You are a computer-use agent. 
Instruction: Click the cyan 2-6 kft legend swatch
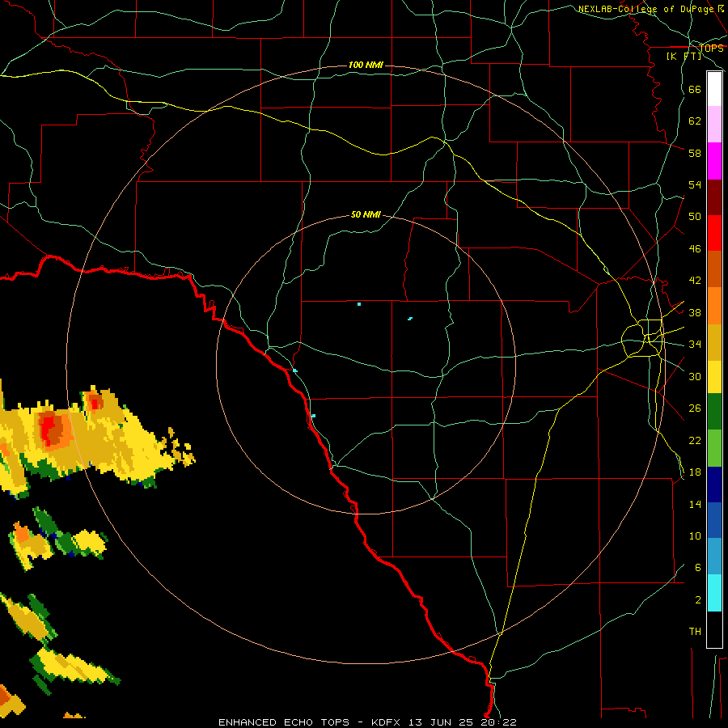click(714, 593)
